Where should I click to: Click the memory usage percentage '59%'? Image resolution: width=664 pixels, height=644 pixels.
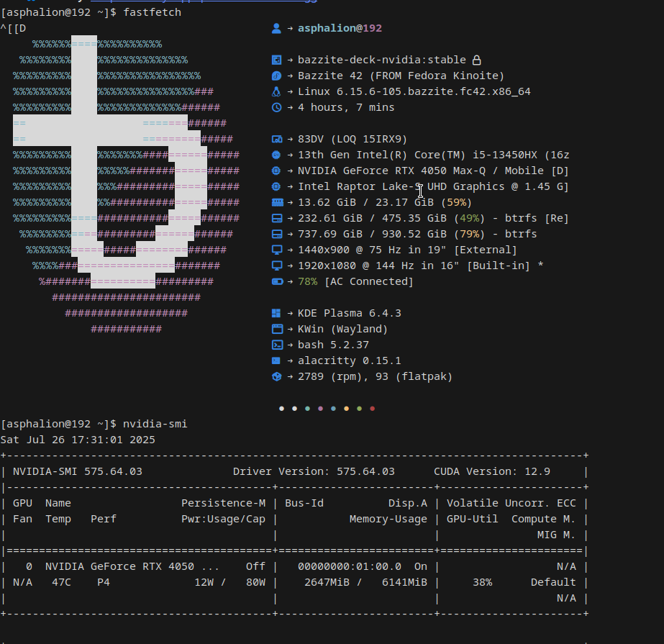[x=457, y=202]
